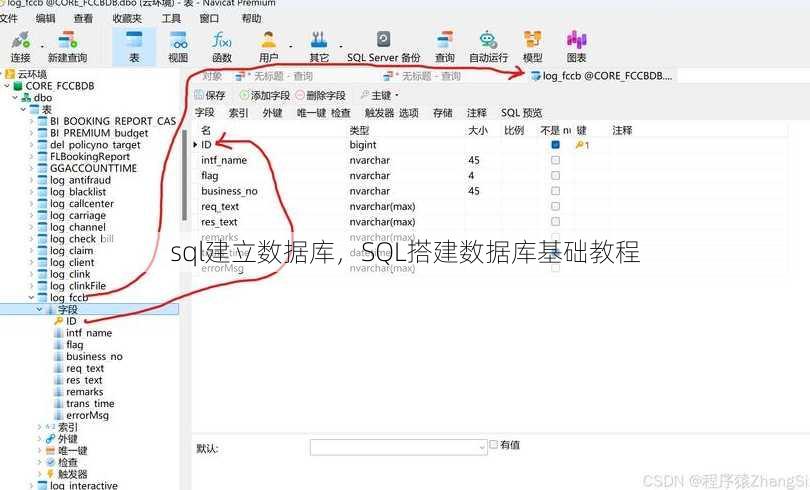Switch to the SQL 预览 tab
This screenshot has width=810, height=490.
coord(521,113)
